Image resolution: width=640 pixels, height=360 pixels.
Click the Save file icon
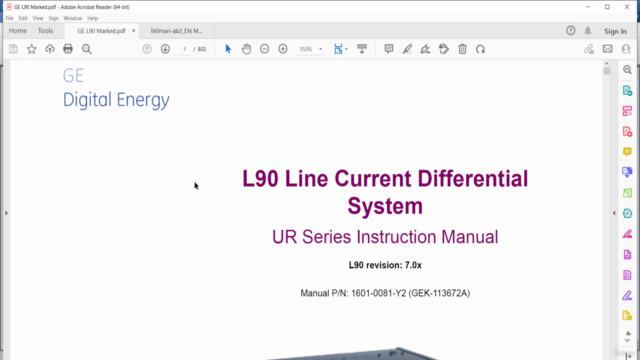(x=13, y=49)
